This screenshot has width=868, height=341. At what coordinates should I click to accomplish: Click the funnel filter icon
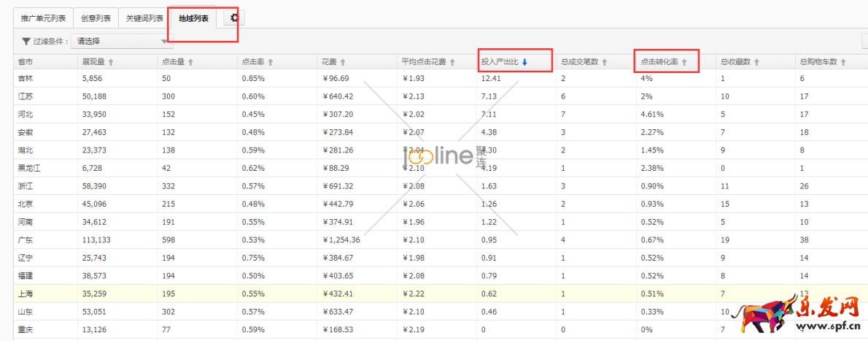pyautogui.click(x=26, y=42)
